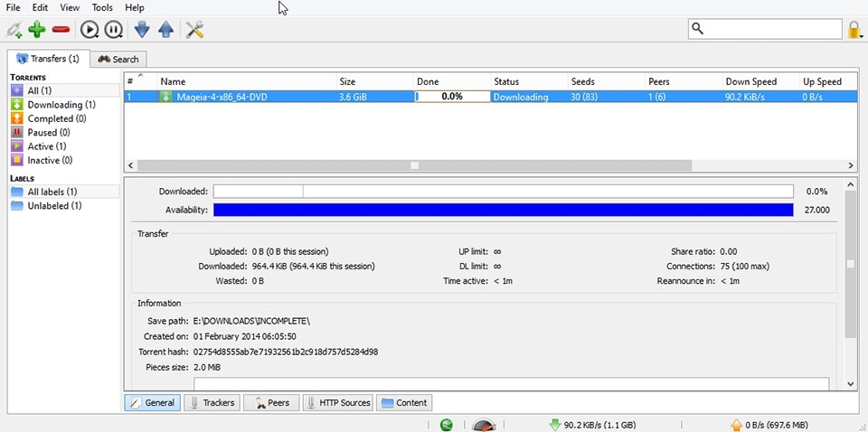Click the speedometer icon in status bar
This screenshot has height=432, width=868.
tap(484, 425)
